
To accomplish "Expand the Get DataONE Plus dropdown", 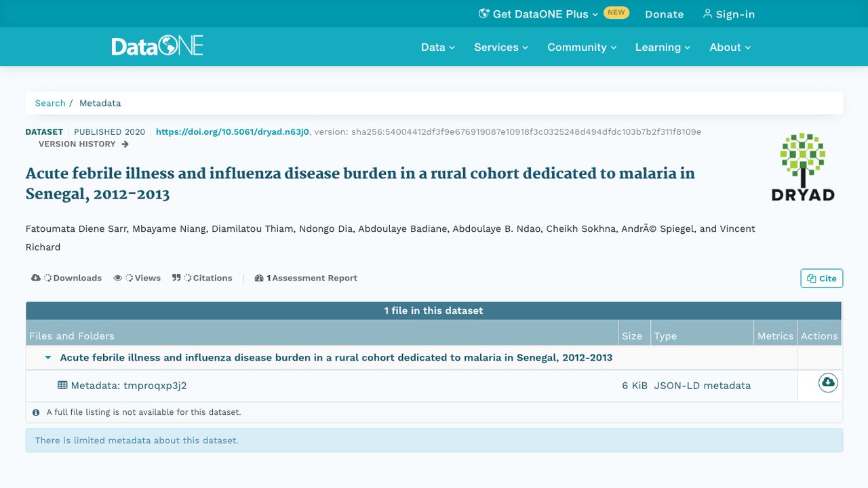I will click(x=538, y=14).
